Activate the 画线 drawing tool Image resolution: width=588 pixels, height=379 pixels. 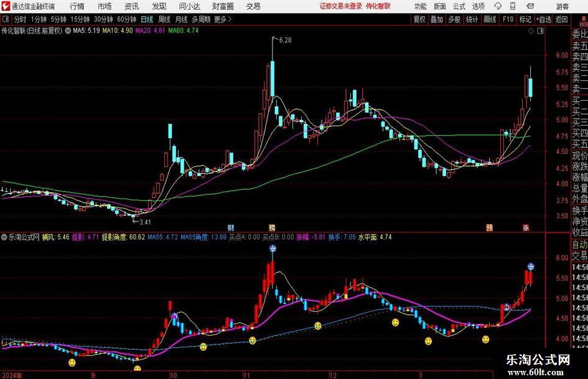click(x=490, y=19)
